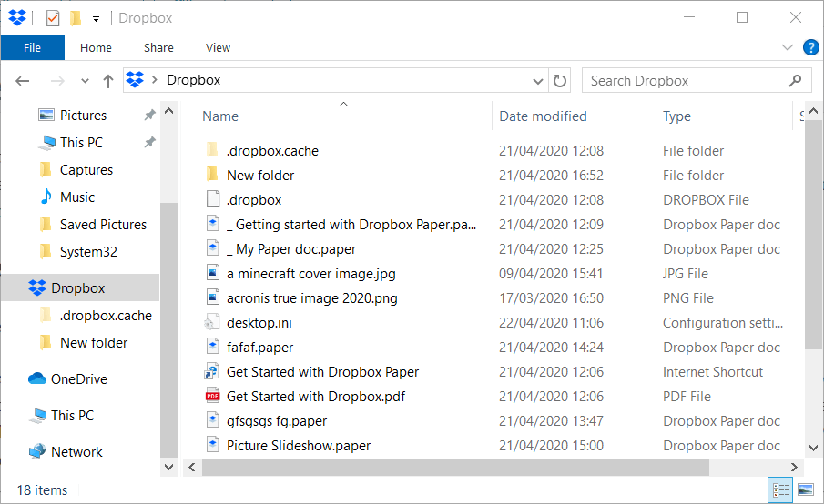This screenshot has height=504, width=824.
Task: Click the New folder quick-access icon
Action: pos(76,18)
